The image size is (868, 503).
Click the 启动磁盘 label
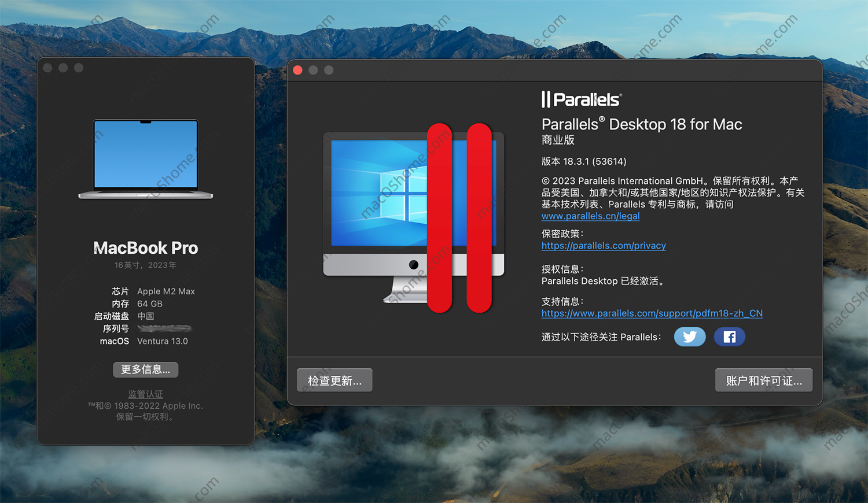(112, 316)
